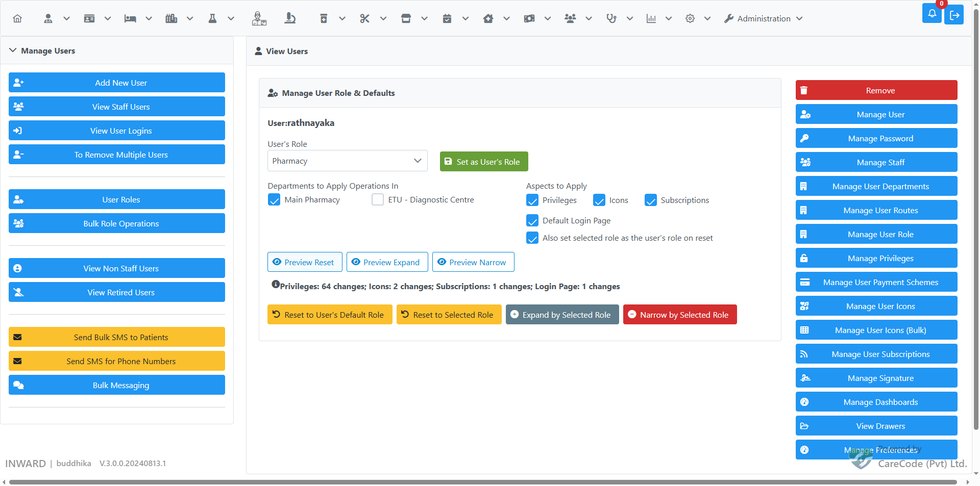Click Narrow by Selected Role
This screenshot has height=486, width=980.
pyautogui.click(x=680, y=315)
